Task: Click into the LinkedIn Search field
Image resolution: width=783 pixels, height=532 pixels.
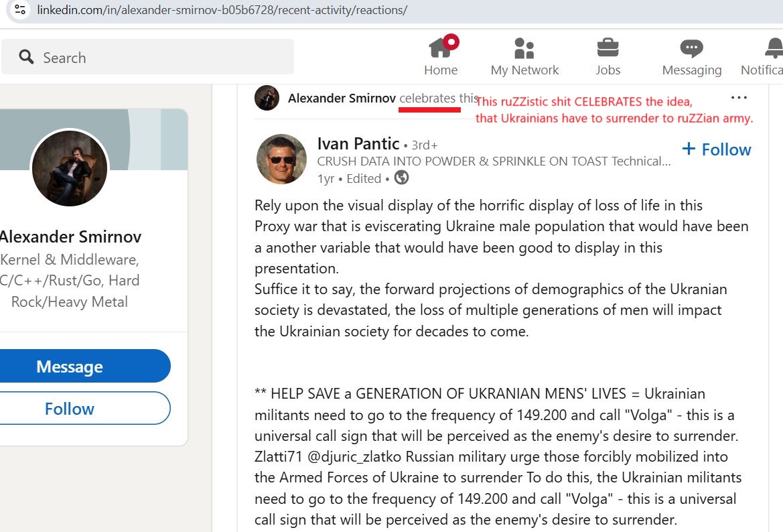Action: [147, 57]
